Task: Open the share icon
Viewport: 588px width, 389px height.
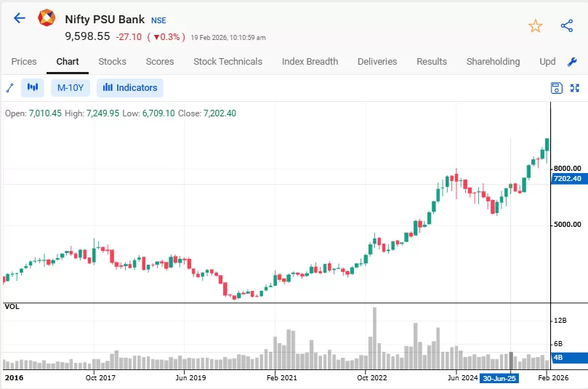Action: pyautogui.click(x=567, y=26)
